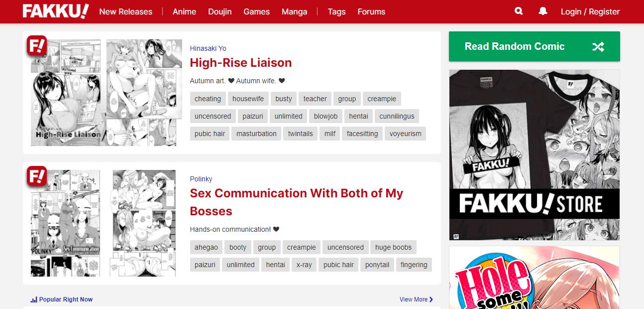Screen dimensions: 644x309
Task: Select the 'busty' tag
Action: point(284,99)
